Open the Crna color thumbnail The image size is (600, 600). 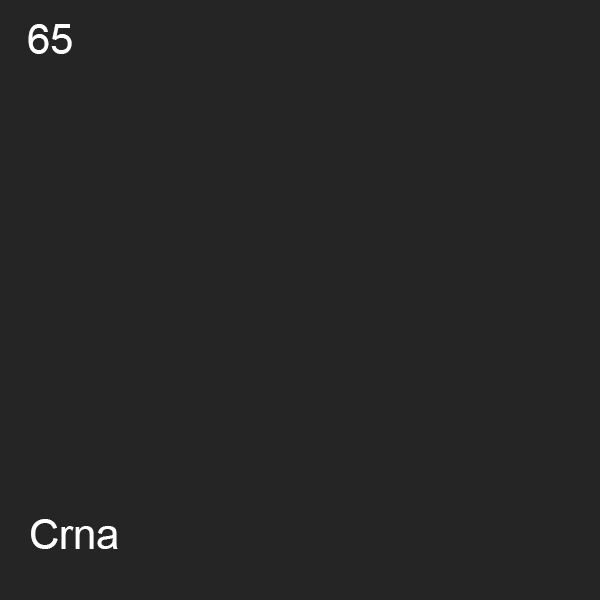300,300
